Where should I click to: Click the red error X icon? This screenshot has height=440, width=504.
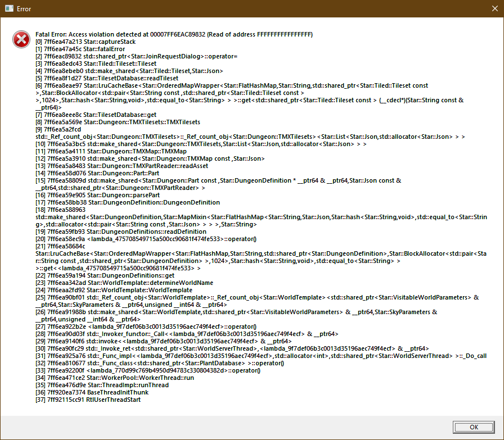click(x=21, y=39)
